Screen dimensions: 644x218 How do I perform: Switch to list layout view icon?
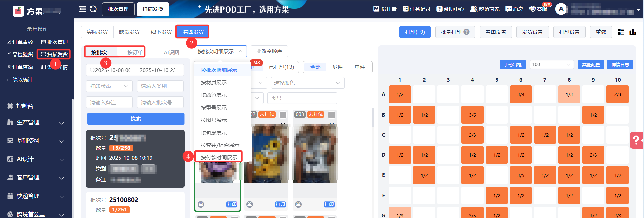tap(621, 32)
